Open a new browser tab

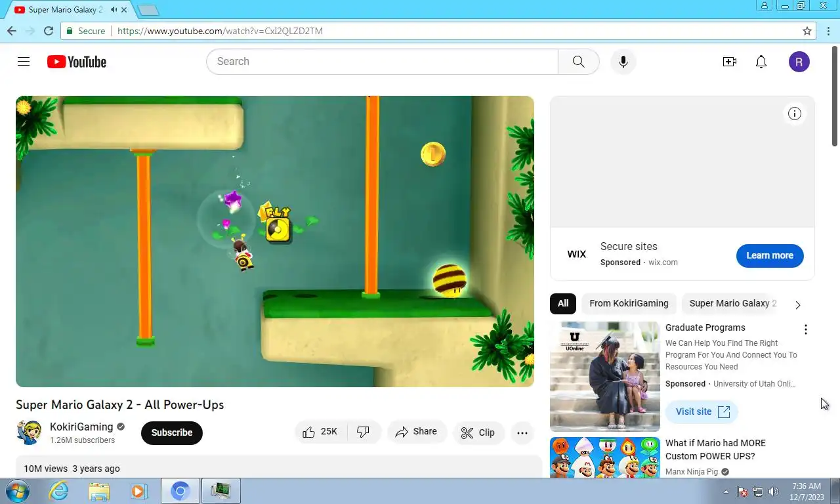point(148,10)
